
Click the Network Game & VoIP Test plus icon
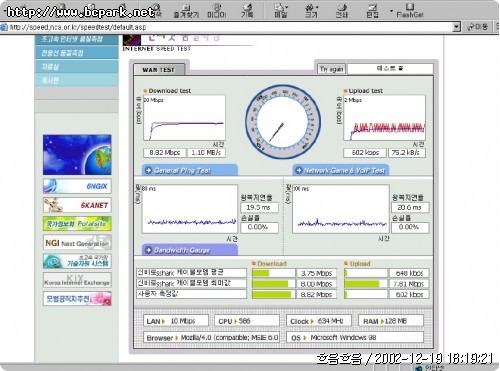click(299, 170)
